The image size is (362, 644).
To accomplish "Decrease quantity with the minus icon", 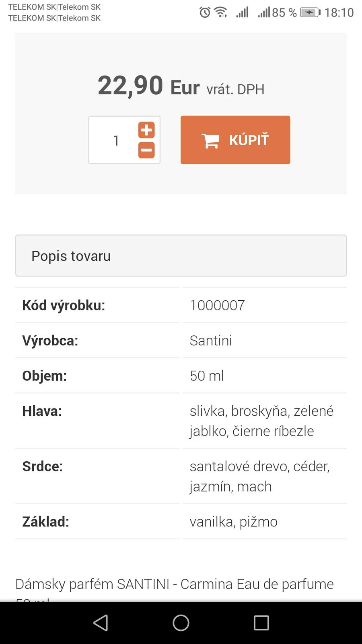I will click(x=146, y=150).
